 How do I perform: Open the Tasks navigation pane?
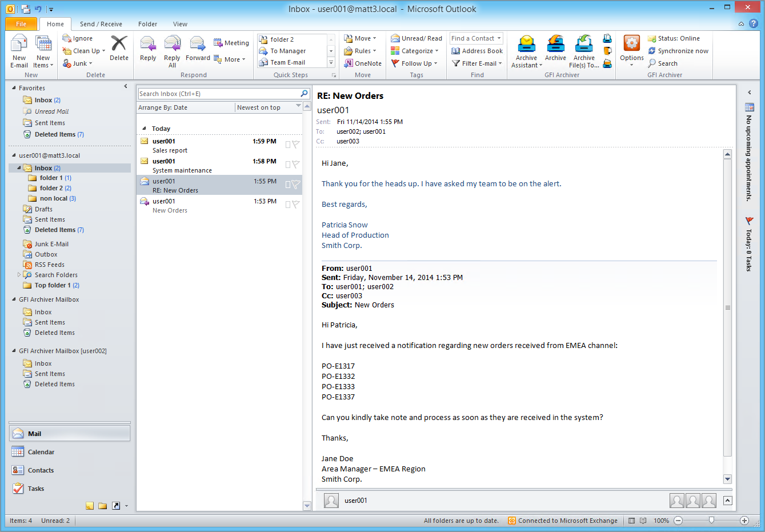[70, 489]
